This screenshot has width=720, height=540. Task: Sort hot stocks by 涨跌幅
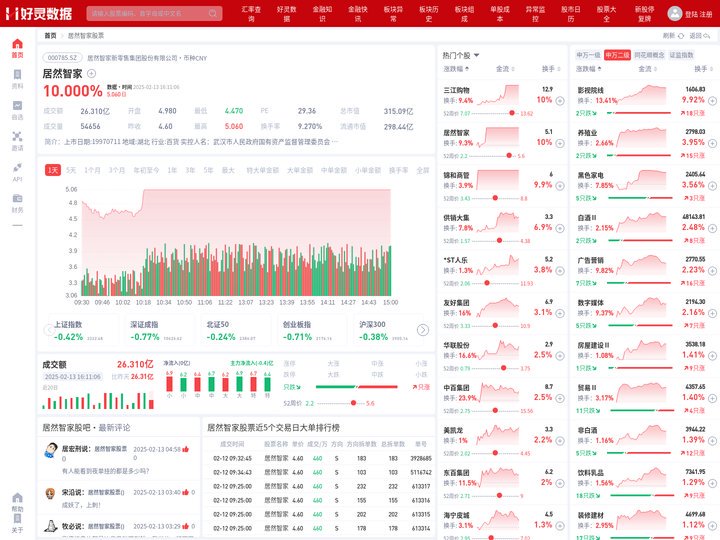pyautogui.click(x=456, y=69)
